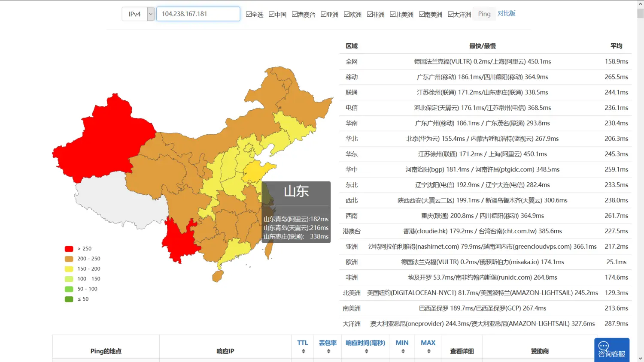Toggle the 全选 checkbox
Viewport: 644px width, 362px height.
249,14
